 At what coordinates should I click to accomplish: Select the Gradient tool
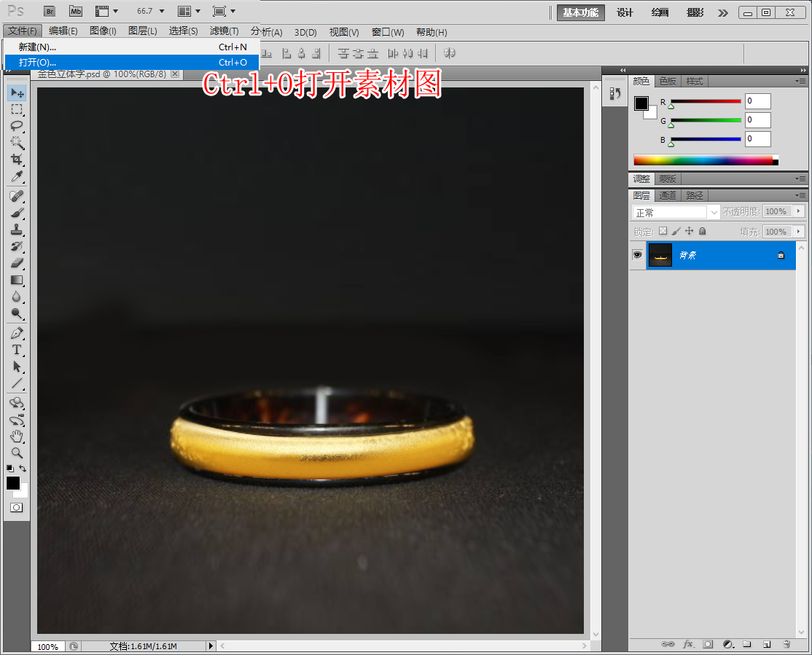click(x=17, y=280)
